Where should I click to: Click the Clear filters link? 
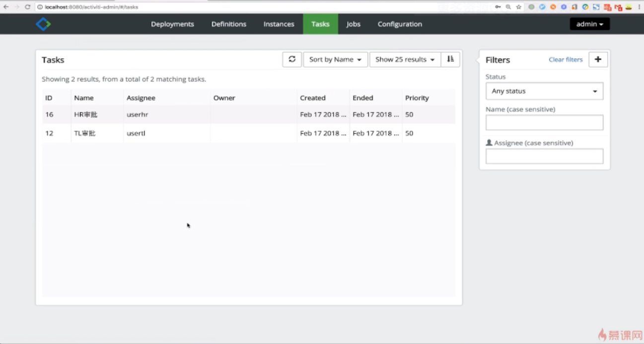(566, 59)
